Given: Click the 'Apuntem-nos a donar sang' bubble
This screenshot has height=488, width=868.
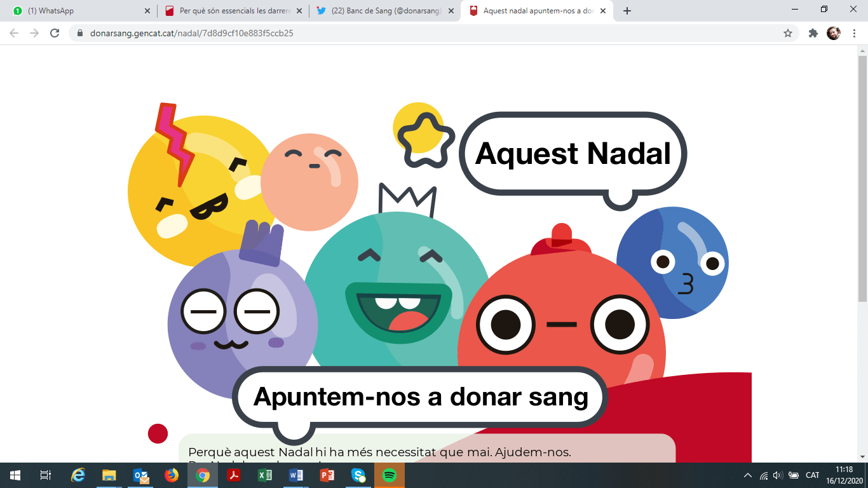Looking at the screenshot, I should [420, 397].
